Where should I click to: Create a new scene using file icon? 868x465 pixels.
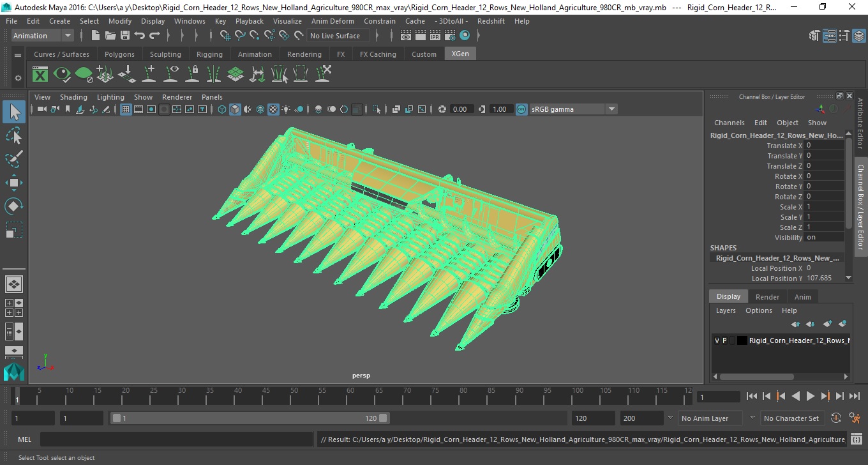tap(96, 36)
